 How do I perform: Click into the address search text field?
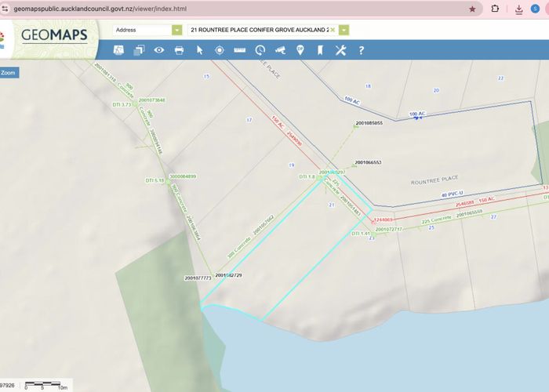(257, 30)
